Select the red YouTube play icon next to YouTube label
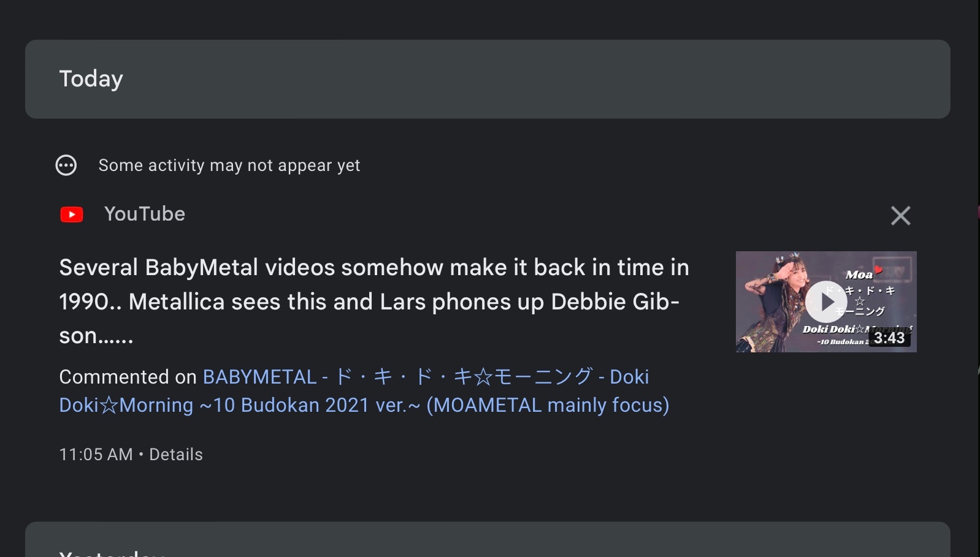Screen dimensions: 980x557 pos(72,214)
